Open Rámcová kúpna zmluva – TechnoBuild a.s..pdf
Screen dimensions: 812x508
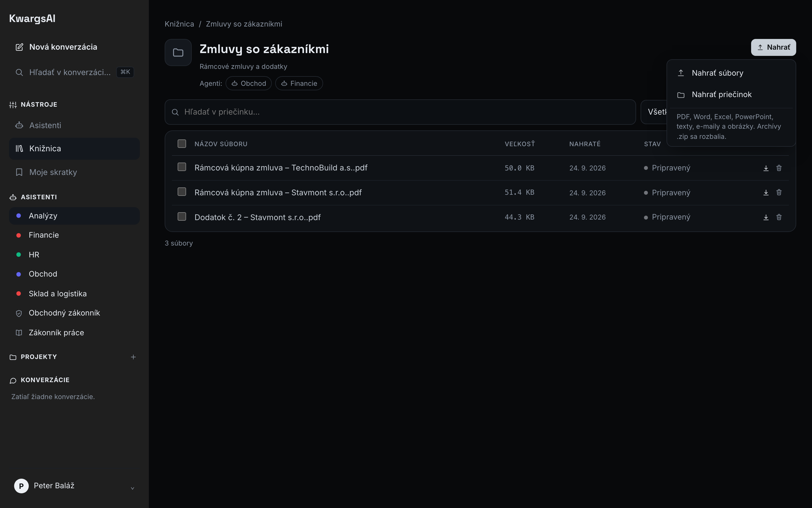(x=281, y=168)
